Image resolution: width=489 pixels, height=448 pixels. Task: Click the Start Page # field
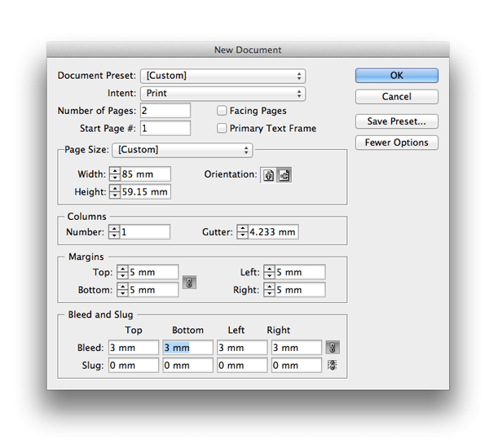[165, 128]
